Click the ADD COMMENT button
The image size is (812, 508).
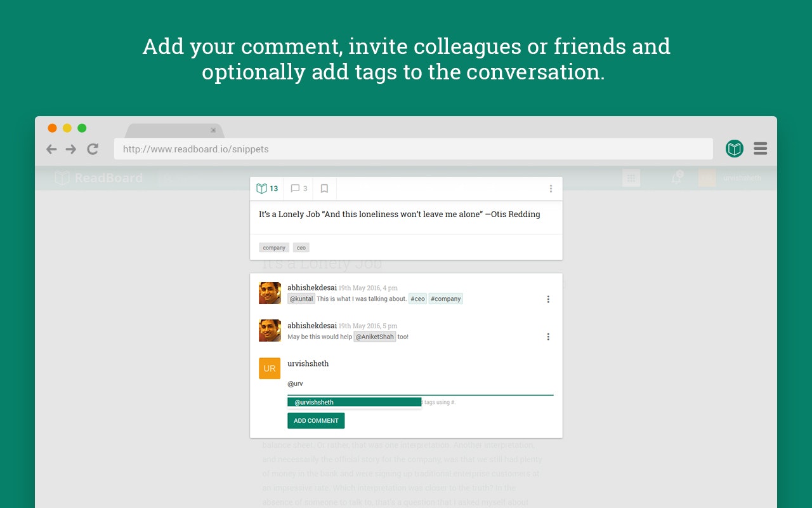pyautogui.click(x=316, y=420)
